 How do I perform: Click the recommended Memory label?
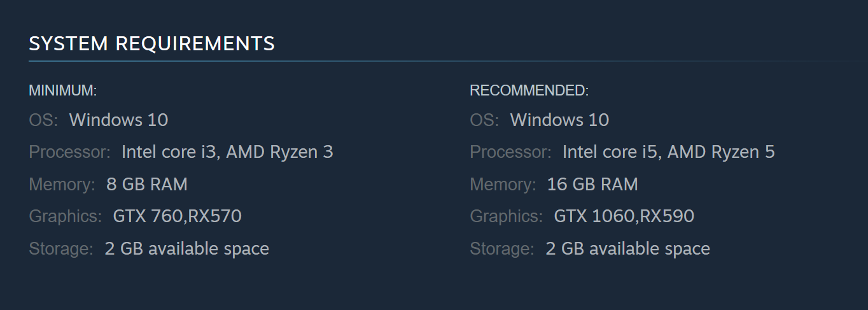[503, 185]
